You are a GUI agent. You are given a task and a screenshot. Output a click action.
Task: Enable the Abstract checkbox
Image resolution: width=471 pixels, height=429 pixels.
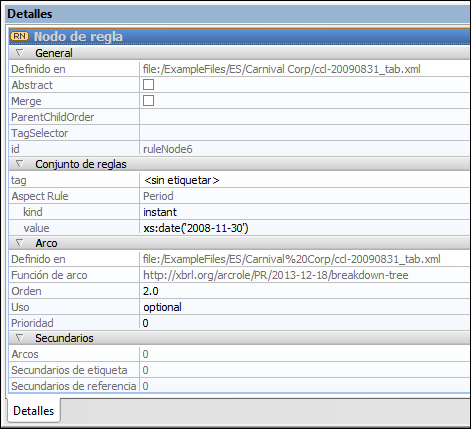point(148,85)
